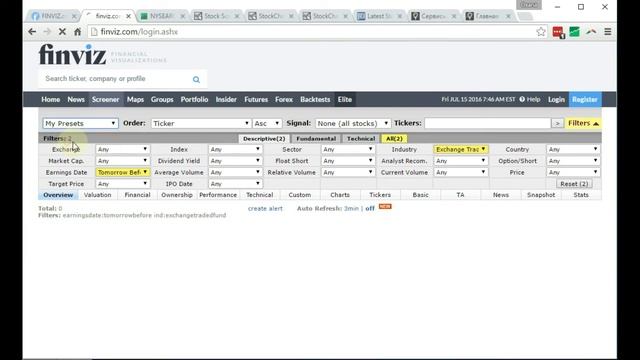Image resolution: width=640 pixels, height=360 pixels.
Task: Set auto refresh to 3min
Action: pos(351,209)
